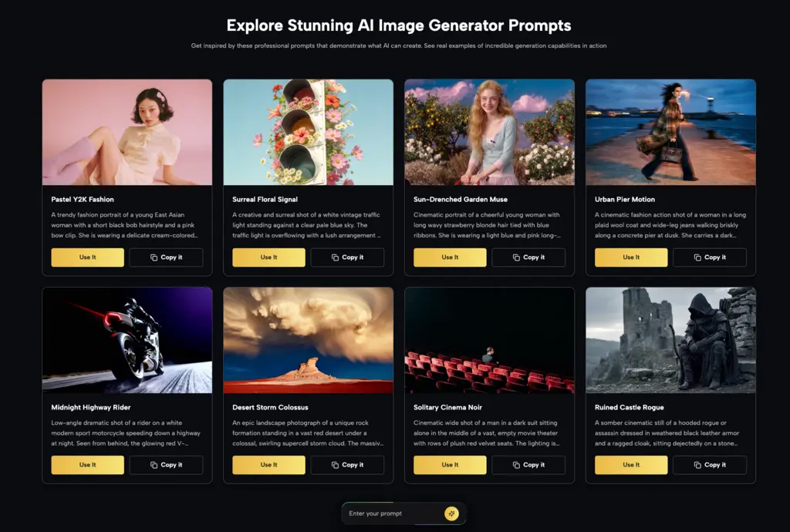Click copy icon on Pastel Y2K Fashion card
This screenshot has width=790, height=532.
tap(154, 258)
